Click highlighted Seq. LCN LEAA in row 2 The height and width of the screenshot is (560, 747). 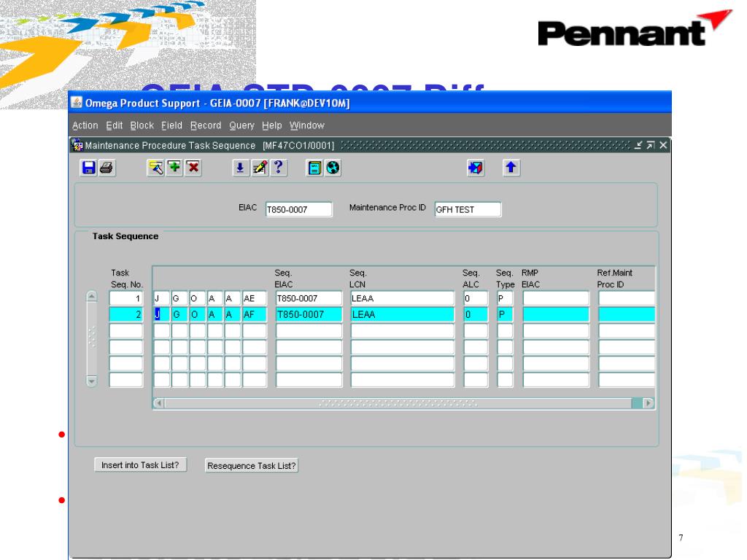click(x=403, y=314)
